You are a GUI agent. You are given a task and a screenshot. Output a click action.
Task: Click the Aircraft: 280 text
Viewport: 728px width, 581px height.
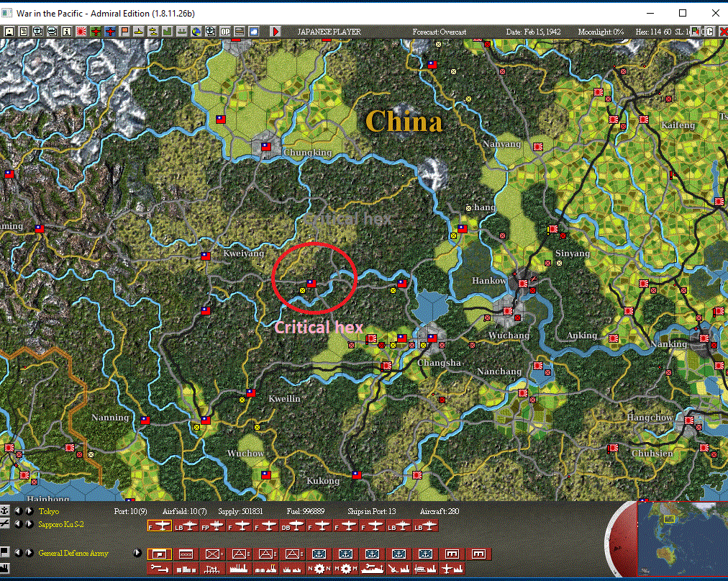tap(440, 511)
